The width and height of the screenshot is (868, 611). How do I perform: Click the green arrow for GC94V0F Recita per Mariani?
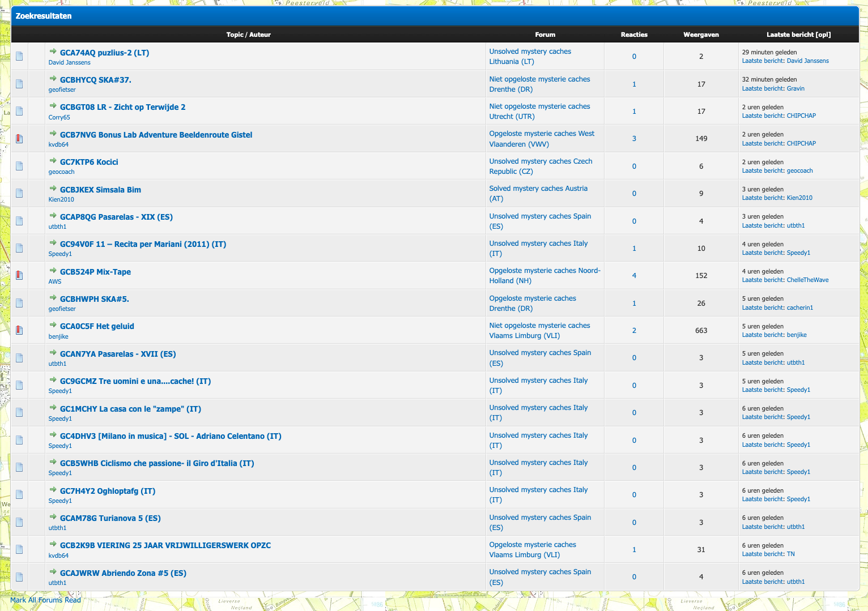(53, 244)
